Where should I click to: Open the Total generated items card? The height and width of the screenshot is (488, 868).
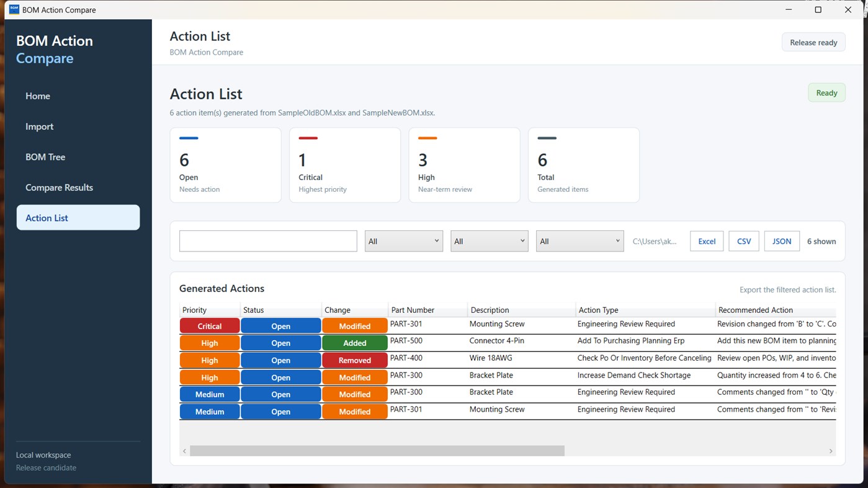[x=584, y=165]
